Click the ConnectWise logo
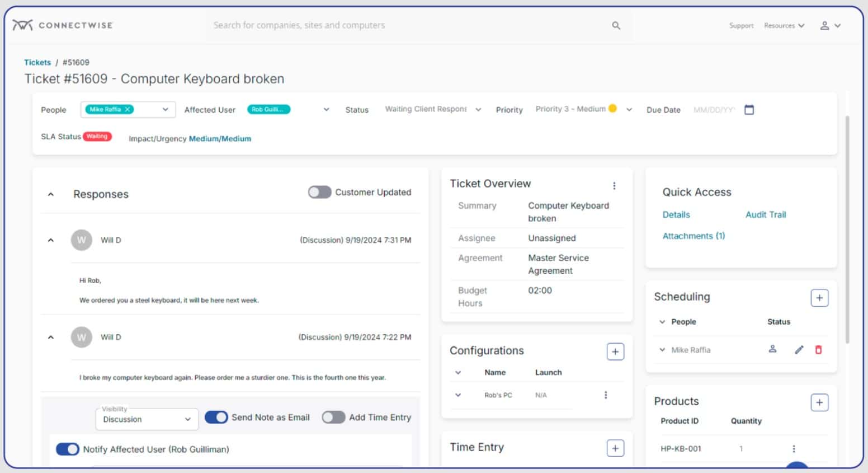 63,25
